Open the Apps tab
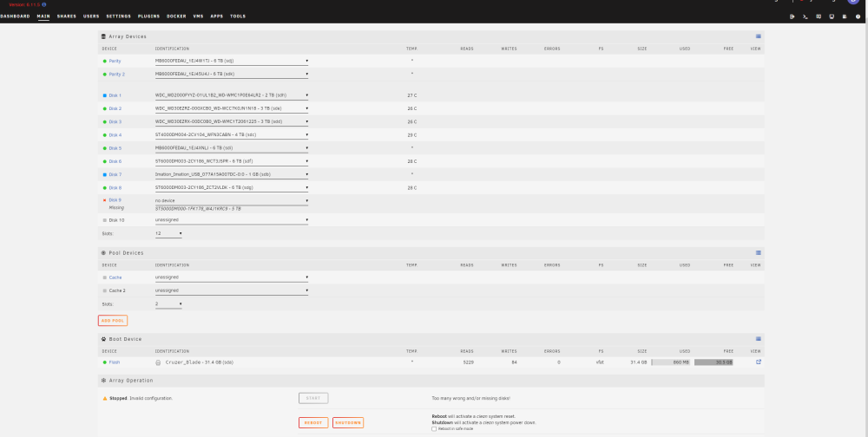868x437 pixels. coord(216,16)
